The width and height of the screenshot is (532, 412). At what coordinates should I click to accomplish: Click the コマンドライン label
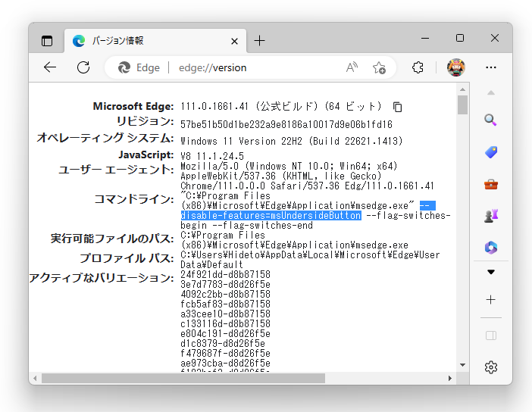click(133, 199)
